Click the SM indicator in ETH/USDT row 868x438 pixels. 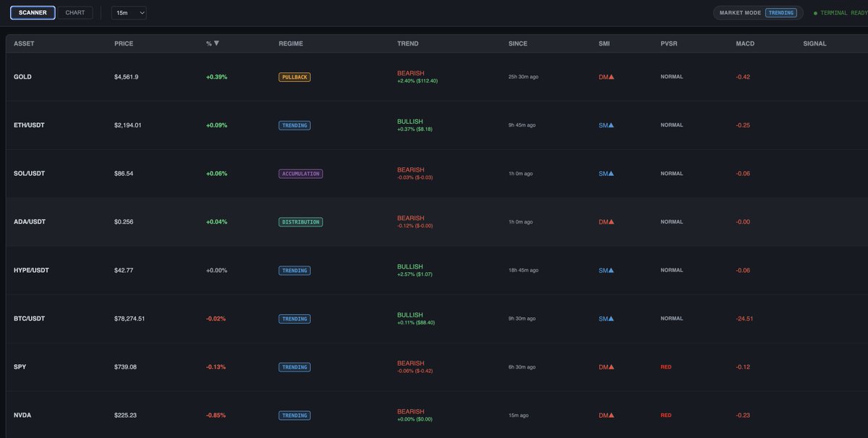coord(606,125)
